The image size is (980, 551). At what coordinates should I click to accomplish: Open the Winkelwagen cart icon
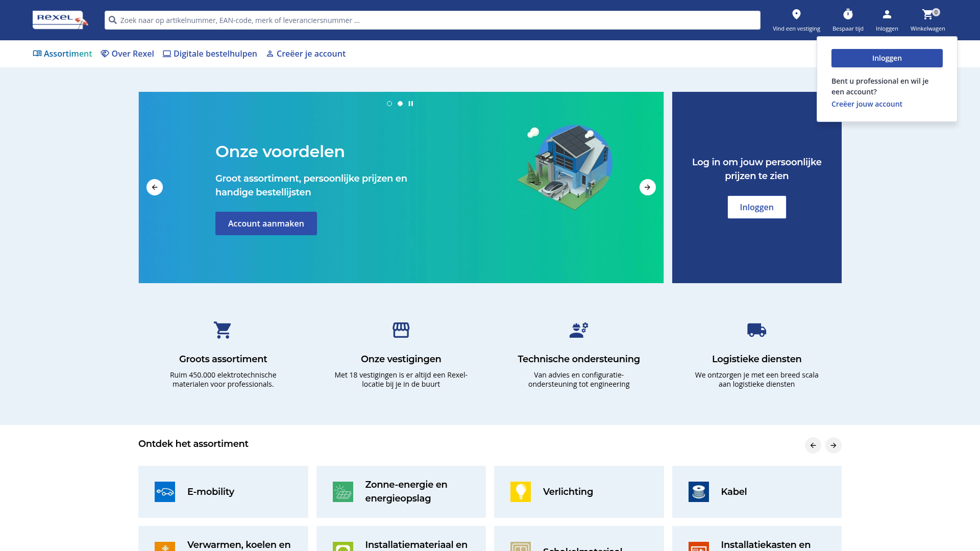927,14
